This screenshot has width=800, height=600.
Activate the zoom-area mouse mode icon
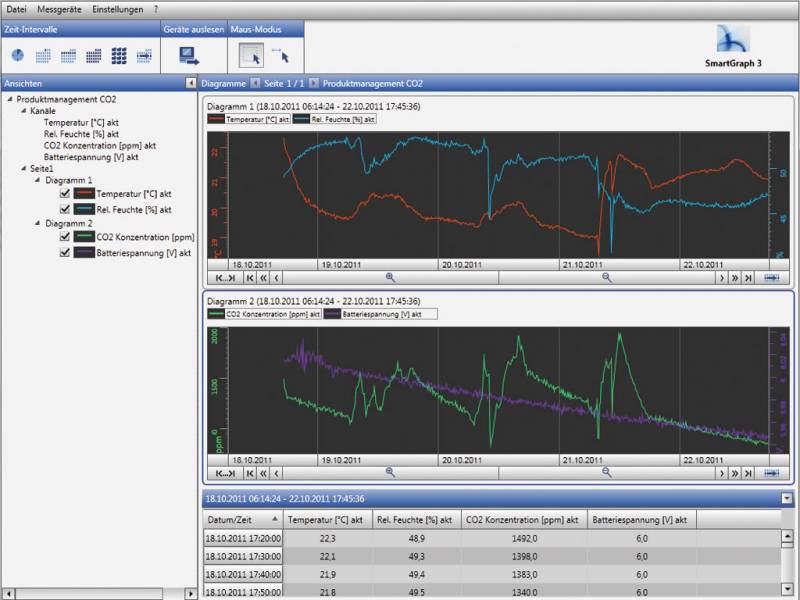(x=252, y=56)
